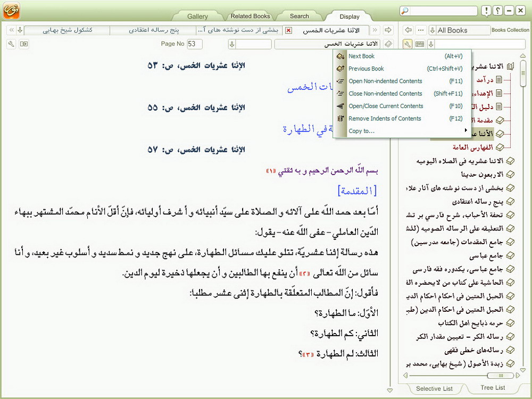Open the tab list dropdown arrow at far left

(20, 30)
